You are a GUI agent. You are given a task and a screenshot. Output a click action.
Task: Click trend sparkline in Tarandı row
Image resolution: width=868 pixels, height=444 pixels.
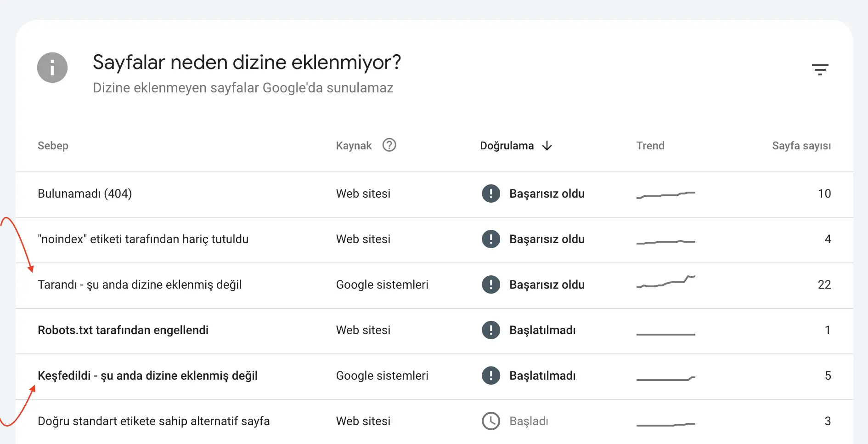coord(666,281)
